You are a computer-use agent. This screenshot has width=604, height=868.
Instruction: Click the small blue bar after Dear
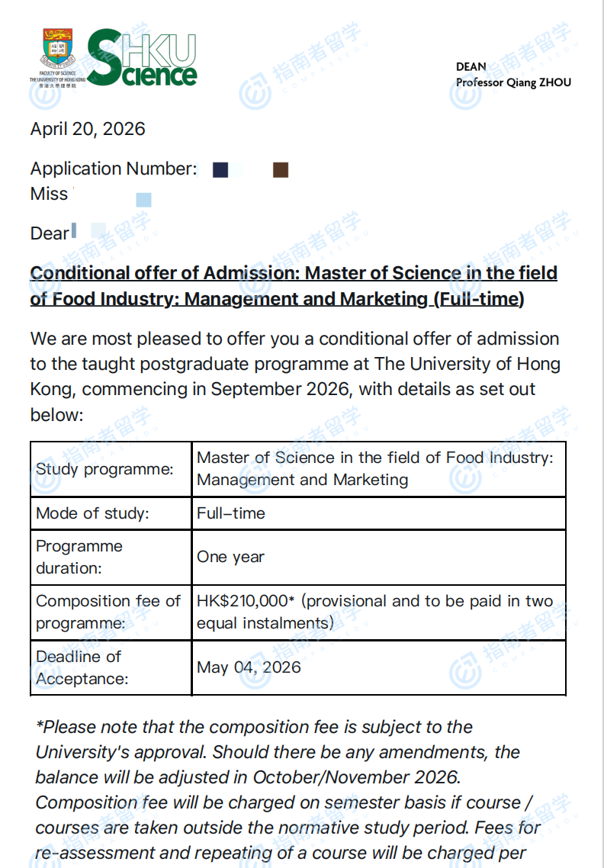(x=74, y=231)
